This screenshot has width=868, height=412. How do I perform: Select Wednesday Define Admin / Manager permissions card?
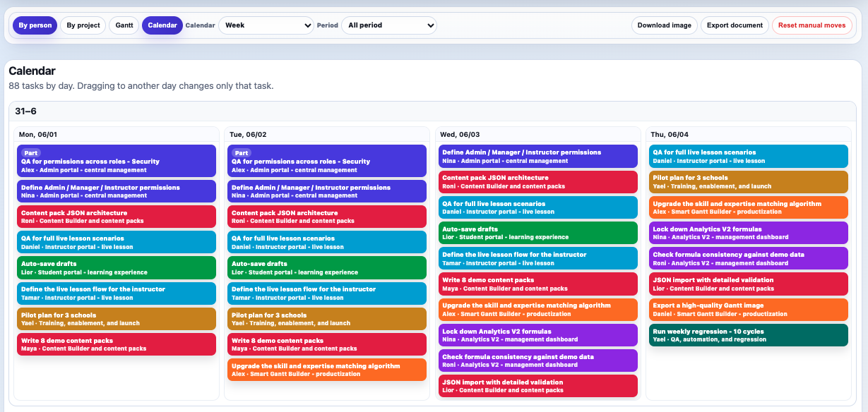pyautogui.click(x=537, y=156)
